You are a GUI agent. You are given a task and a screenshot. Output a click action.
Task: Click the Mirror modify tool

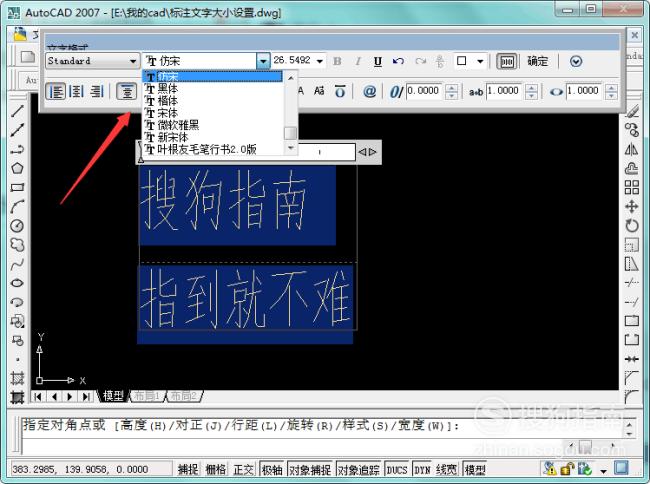coord(632,149)
